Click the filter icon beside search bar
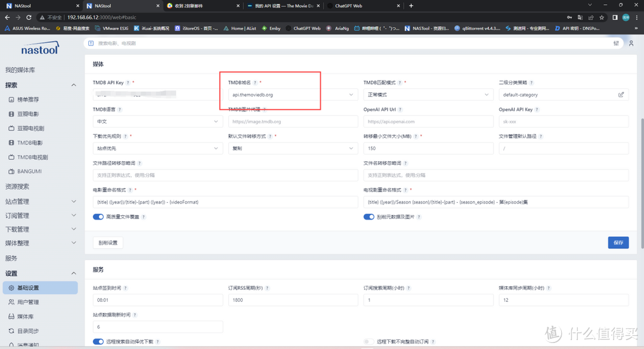The height and width of the screenshot is (349, 644). coord(616,43)
